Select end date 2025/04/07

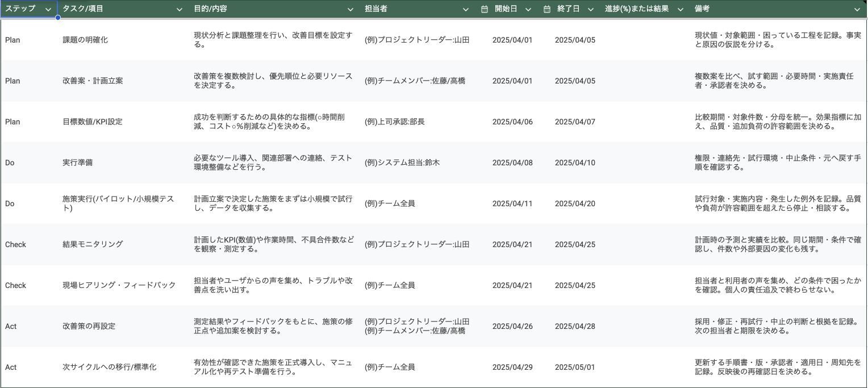[x=575, y=122]
